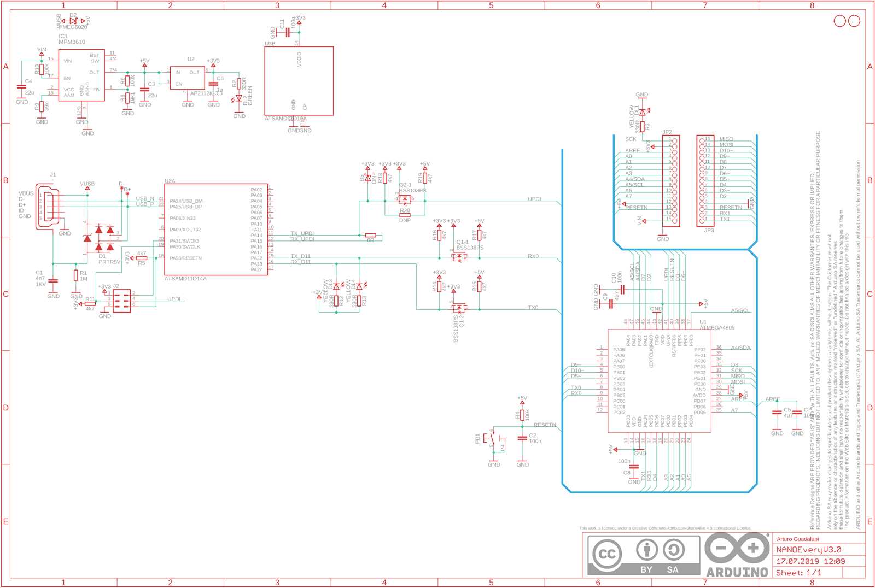Click the USB_P net label

point(145,204)
